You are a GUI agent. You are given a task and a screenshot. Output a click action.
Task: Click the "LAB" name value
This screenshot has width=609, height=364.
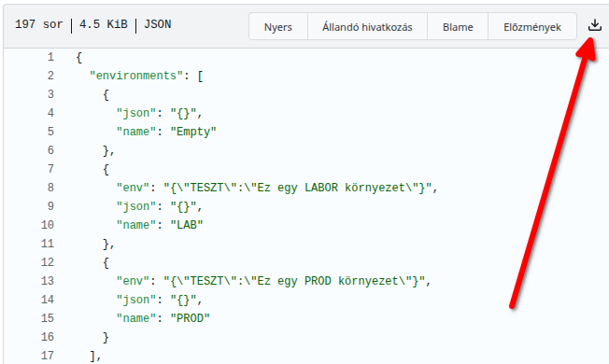click(187, 225)
